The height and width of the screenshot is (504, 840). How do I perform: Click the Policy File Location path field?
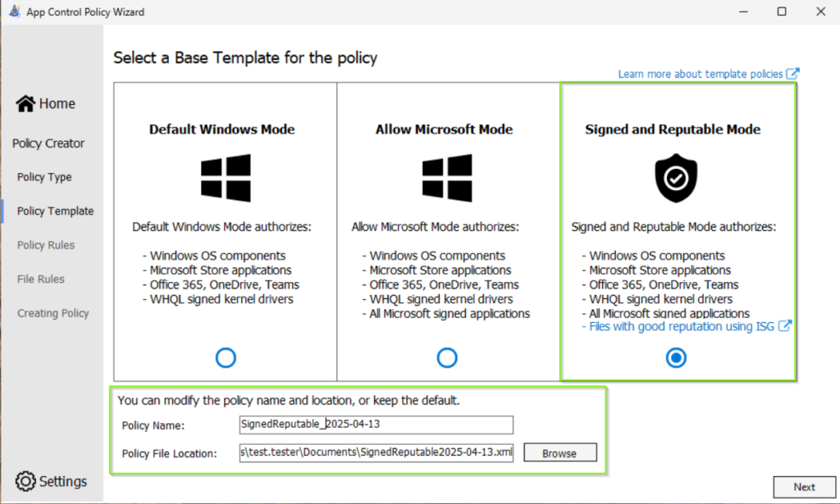pos(376,453)
